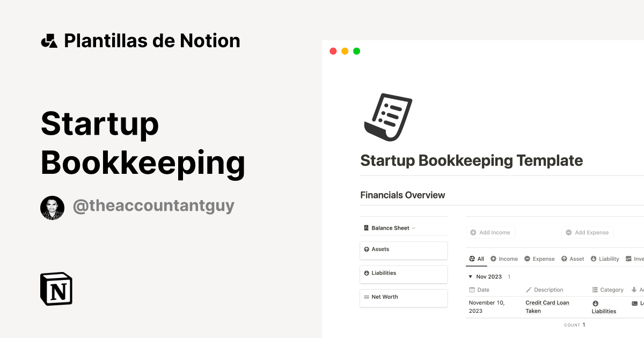Collapse the Nov 2023 group
644x338 pixels.
click(471, 276)
